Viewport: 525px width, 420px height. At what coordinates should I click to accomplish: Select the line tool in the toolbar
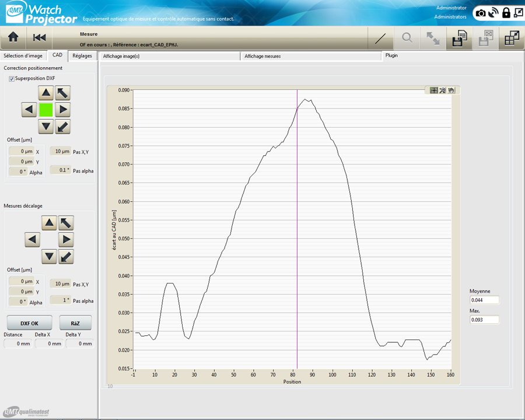(380, 38)
